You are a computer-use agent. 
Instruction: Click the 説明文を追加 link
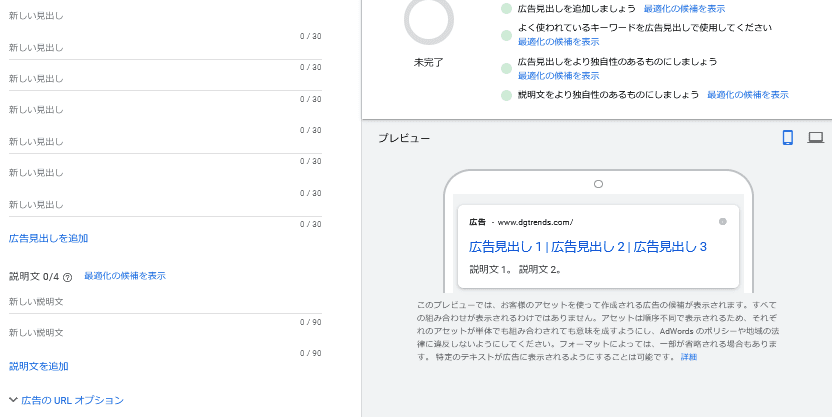point(39,367)
